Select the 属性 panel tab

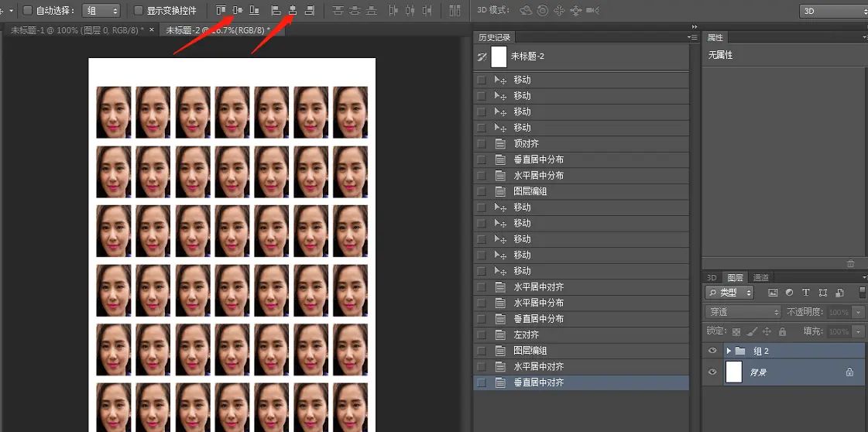(x=715, y=37)
